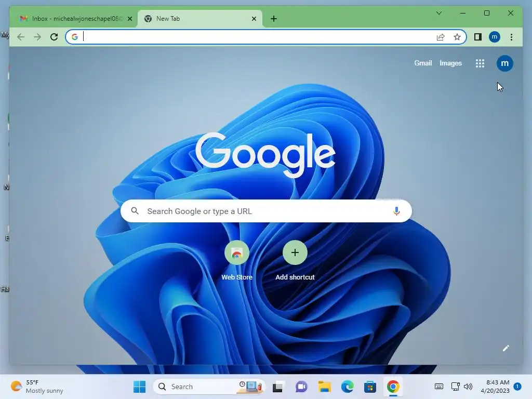Viewport: 532px width, 399px height.
Task: Click the taskbar Search box
Action: coord(209,387)
